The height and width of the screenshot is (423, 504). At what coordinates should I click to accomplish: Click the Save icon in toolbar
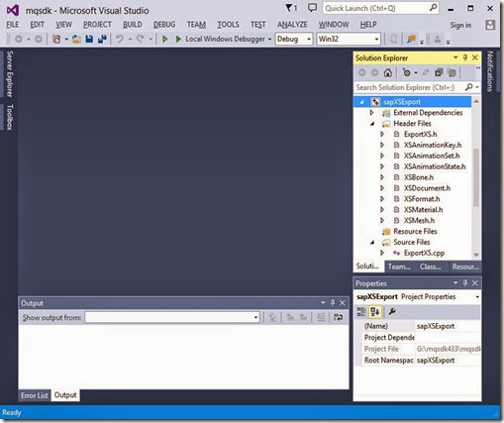click(89, 39)
